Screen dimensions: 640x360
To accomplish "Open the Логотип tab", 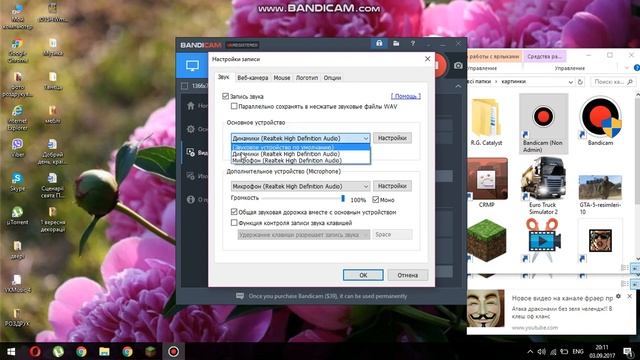I will pos(307,78).
